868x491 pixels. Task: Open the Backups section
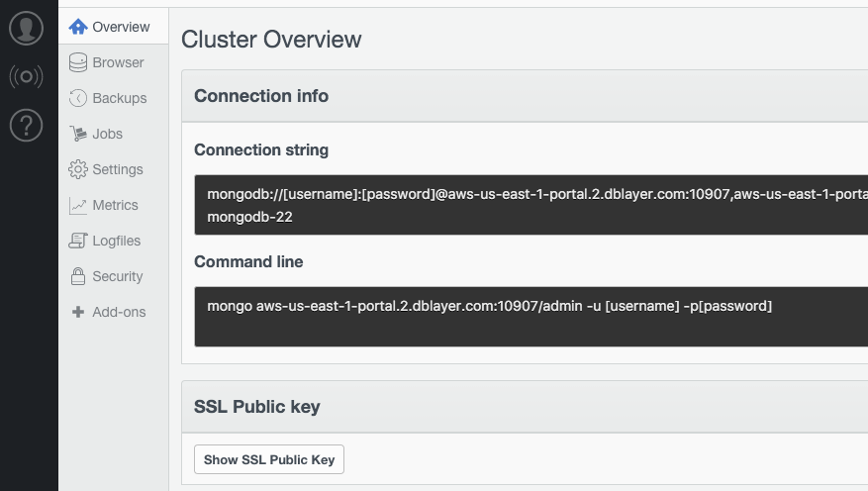click(114, 98)
